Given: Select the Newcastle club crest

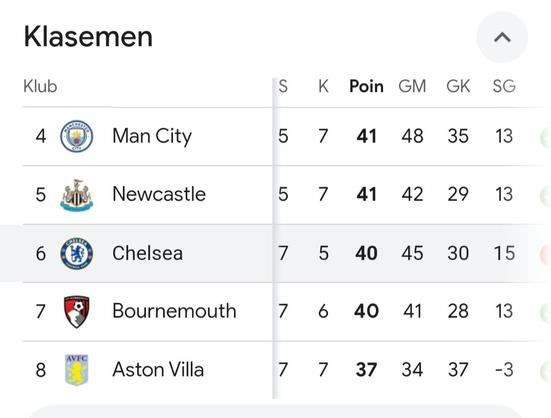Looking at the screenshot, I should (77, 195).
